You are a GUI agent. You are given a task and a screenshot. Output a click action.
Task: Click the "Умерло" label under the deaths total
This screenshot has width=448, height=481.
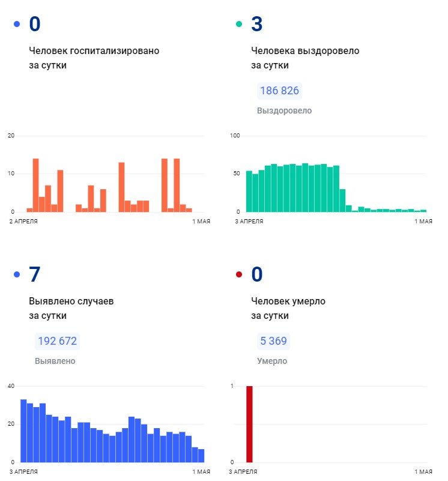click(x=271, y=362)
